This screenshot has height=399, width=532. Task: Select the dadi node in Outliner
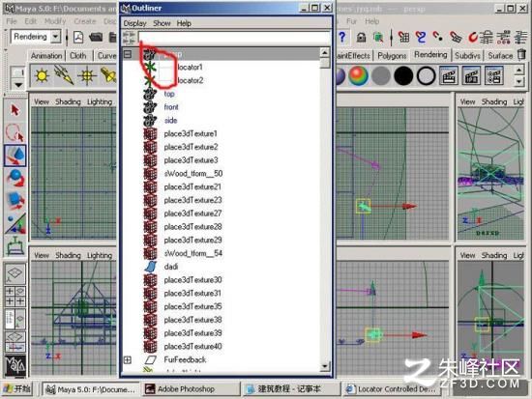point(171,267)
